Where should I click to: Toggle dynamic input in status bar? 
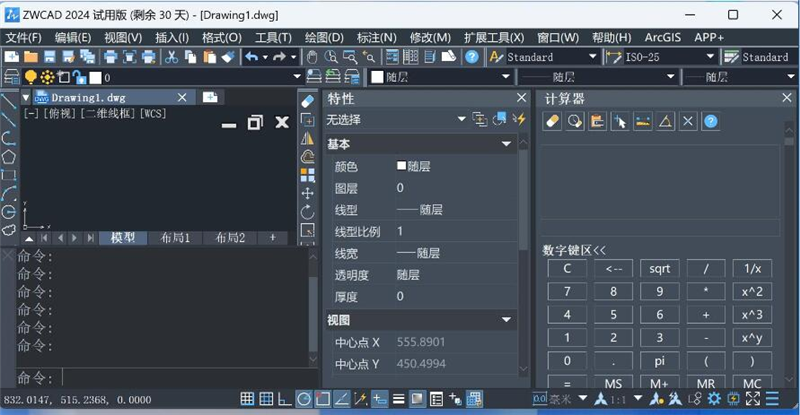(x=379, y=399)
